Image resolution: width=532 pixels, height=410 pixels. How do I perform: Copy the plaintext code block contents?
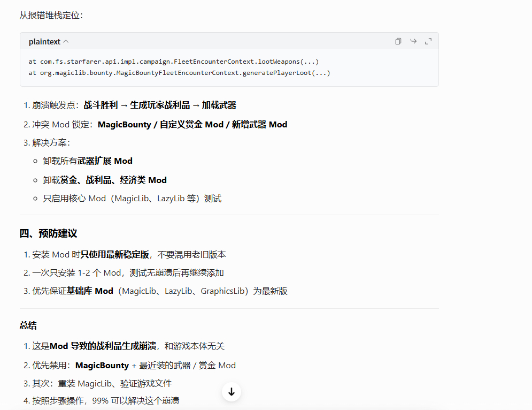[x=398, y=41]
